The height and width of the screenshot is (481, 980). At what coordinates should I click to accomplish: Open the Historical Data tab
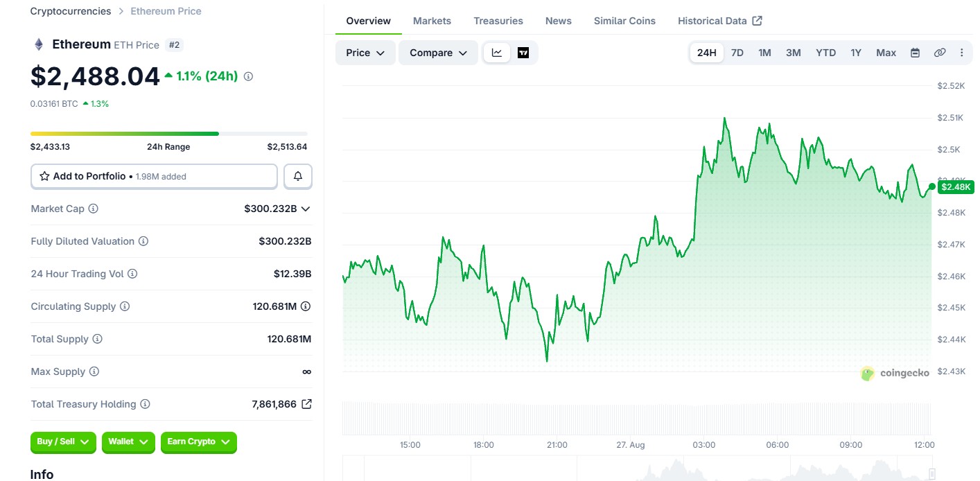(719, 21)
